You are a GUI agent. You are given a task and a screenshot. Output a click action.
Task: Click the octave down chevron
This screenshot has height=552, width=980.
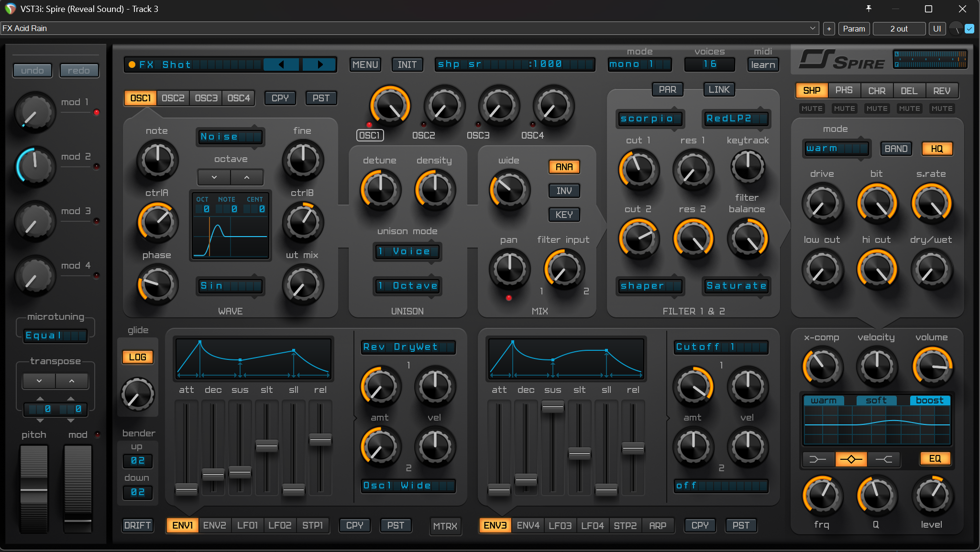(213, 177)
